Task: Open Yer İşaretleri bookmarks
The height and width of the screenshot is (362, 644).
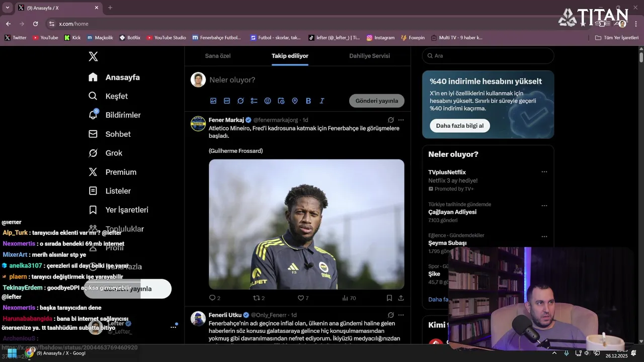Action: tap(119, 210)
